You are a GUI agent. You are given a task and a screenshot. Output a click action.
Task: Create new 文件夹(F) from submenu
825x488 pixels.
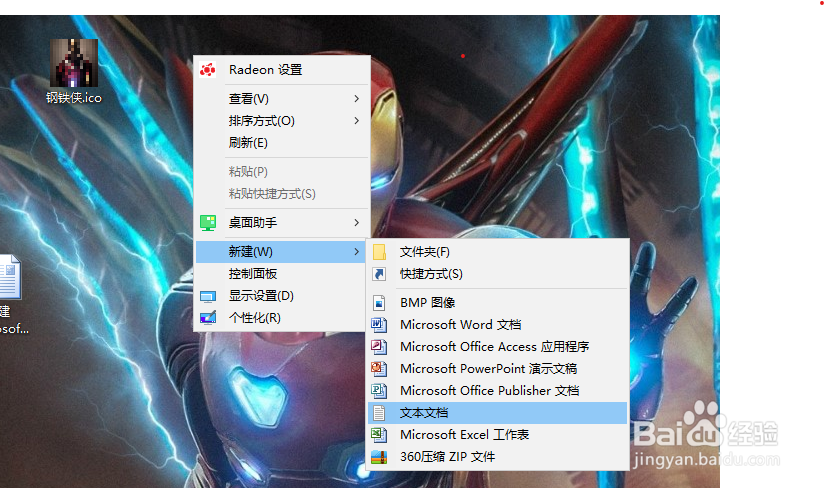coord(497,252)
